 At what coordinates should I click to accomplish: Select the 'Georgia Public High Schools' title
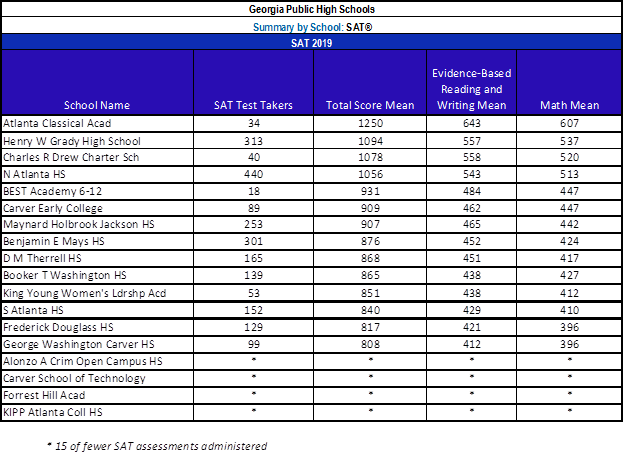click(x=312, y=9)
